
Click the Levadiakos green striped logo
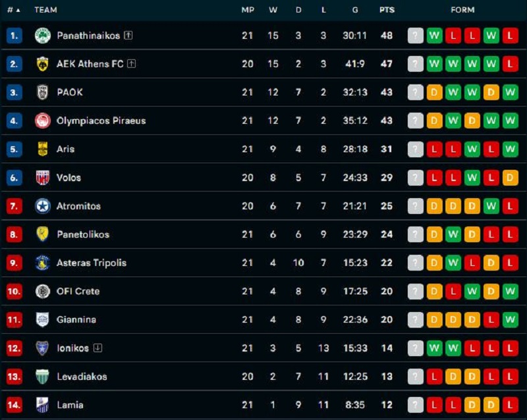tap(43, 377)
